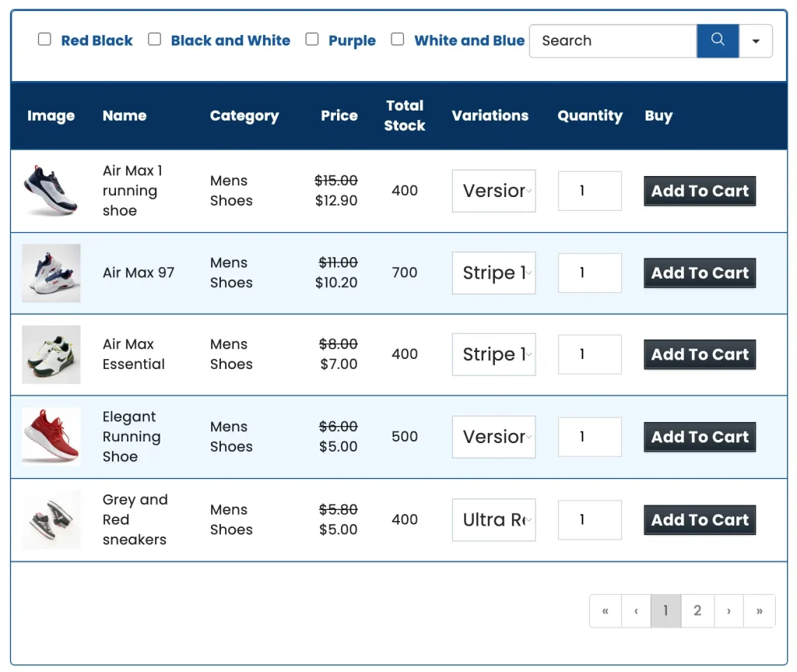Click the previous page ‹ arrow
This screenshot has width=797, height=672.
[636, 610]
